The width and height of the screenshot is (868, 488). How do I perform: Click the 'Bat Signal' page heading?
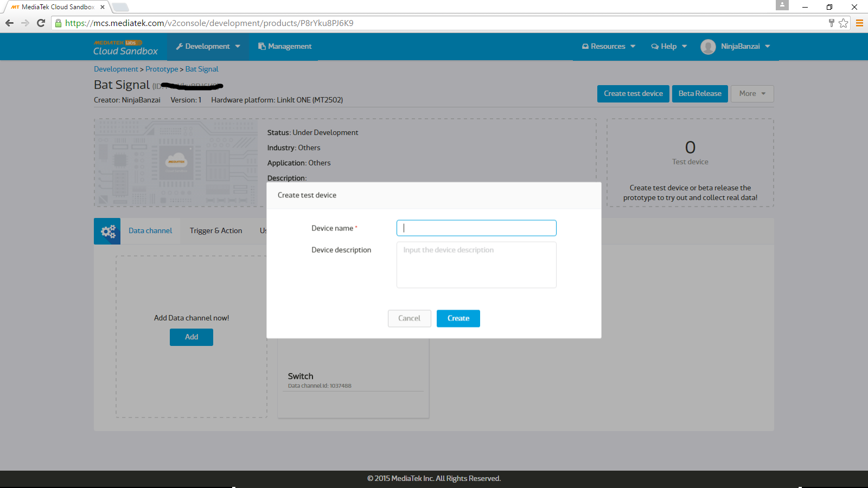(x=122, y=85)
